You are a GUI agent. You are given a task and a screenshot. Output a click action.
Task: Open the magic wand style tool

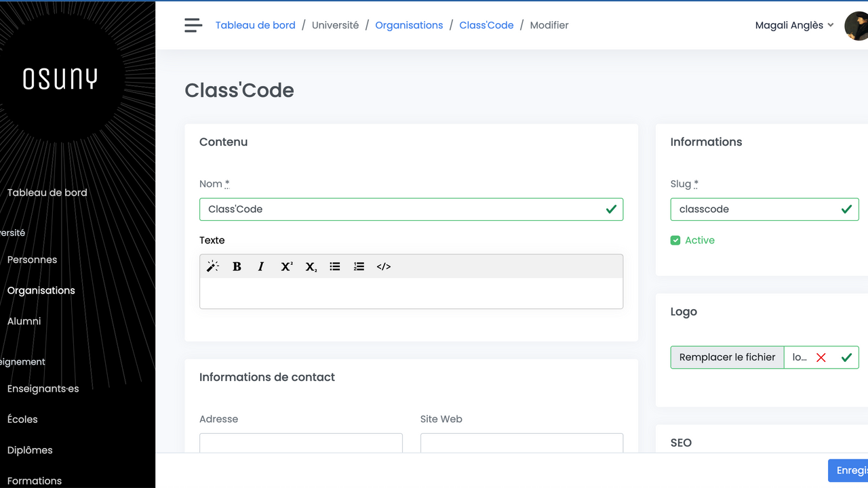tap(212, 266)
